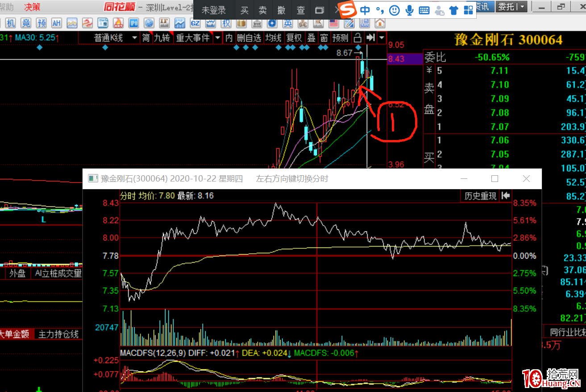Toggle the 简 simple mode button

[146, 38]
